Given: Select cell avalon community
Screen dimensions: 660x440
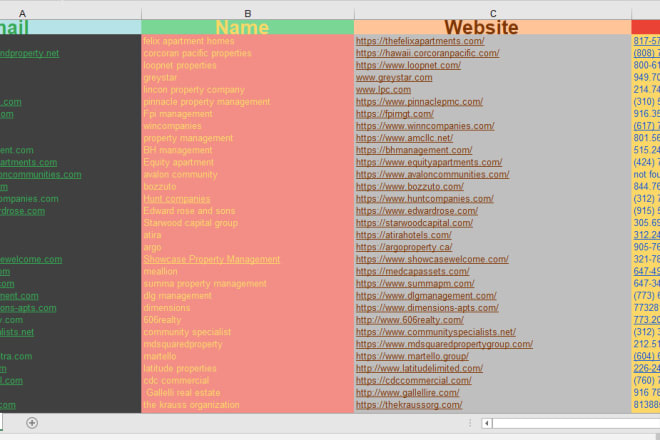Looking at the screenshot, I should (248, 174).
